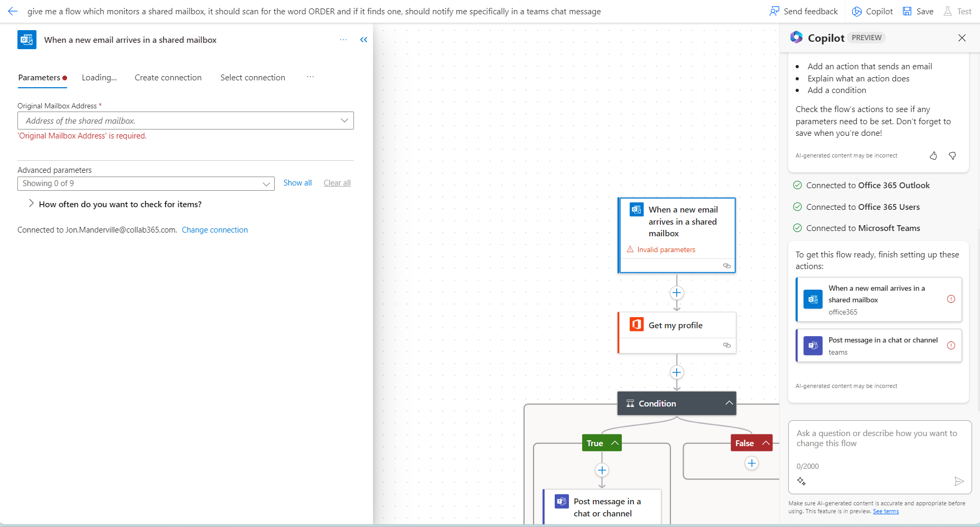This screenshot has width=980, height=527.
Task: Toggle the preview eye on the trigger card
Action: (727, 266)
